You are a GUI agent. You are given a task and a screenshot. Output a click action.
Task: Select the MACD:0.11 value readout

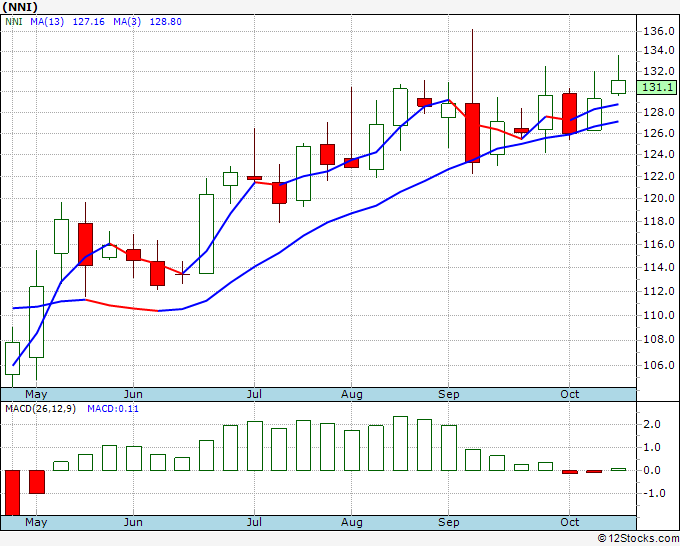click(x=113, y=409)
